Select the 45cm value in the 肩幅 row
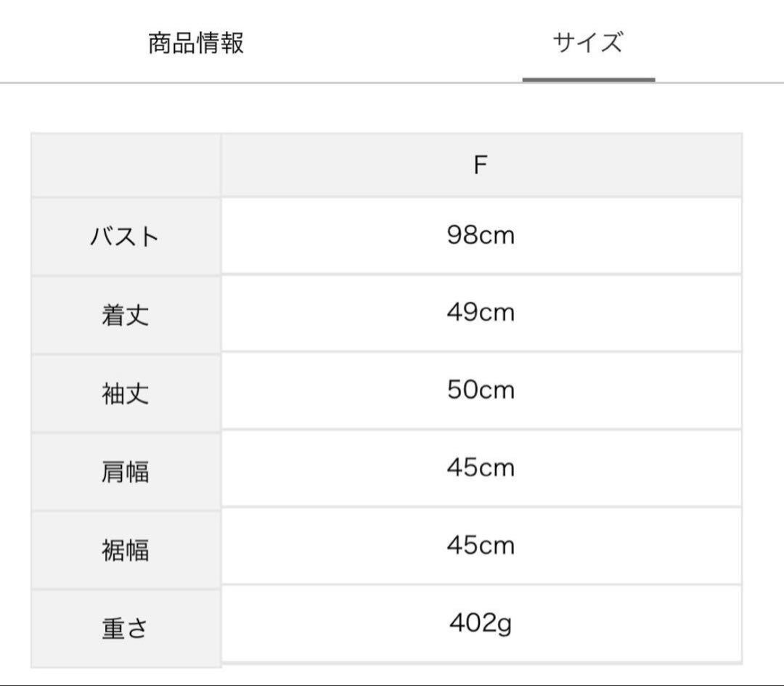 (481, 468)
